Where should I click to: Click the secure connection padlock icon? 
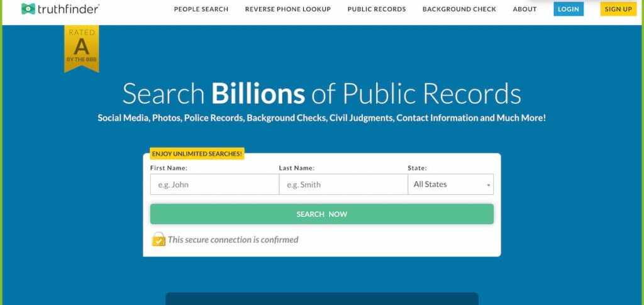(x=158, y=239)
